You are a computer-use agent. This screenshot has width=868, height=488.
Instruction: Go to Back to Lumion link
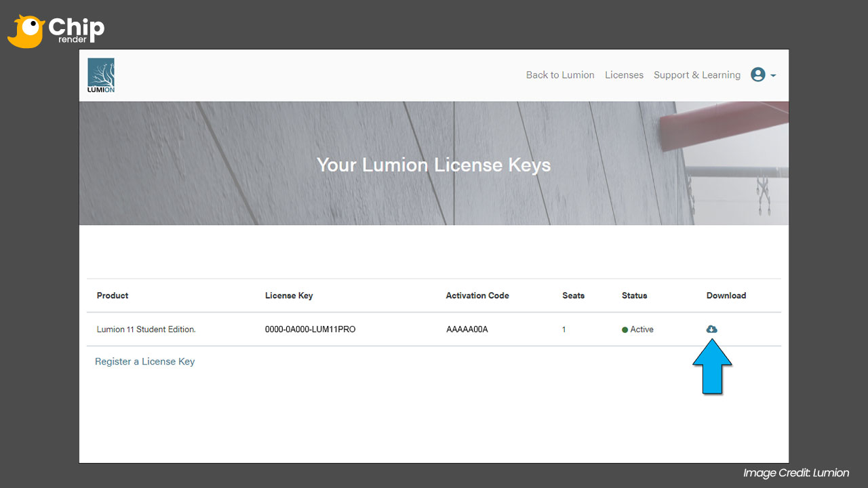(x=560, y=75)
